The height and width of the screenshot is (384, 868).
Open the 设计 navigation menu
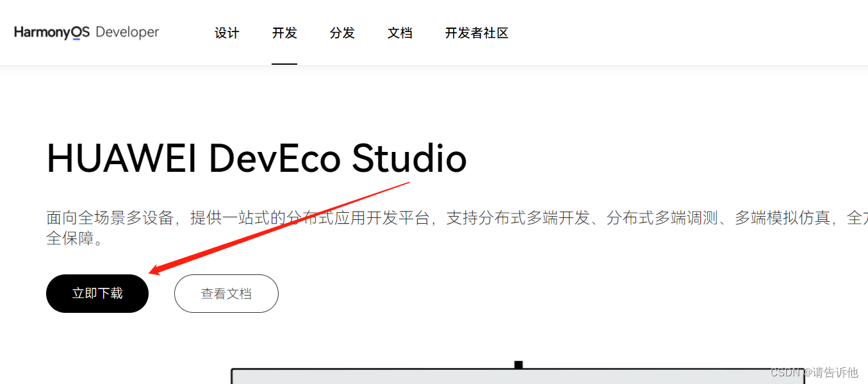tap(227, 33)
